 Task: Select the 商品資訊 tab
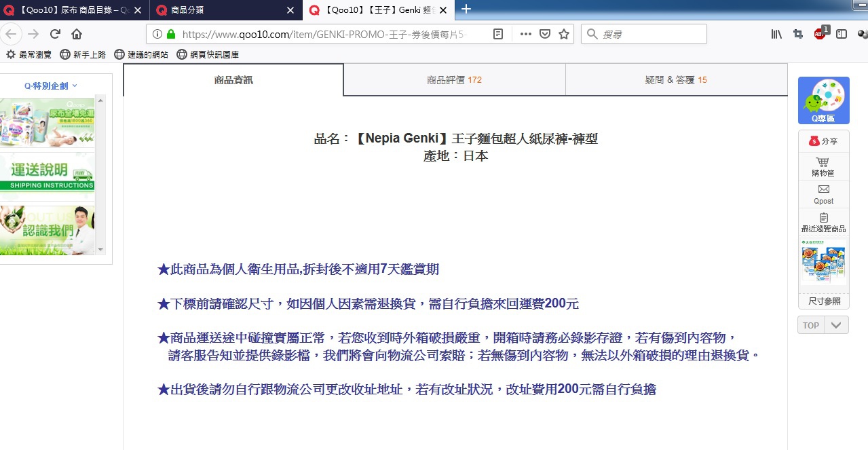coord(233,80)
